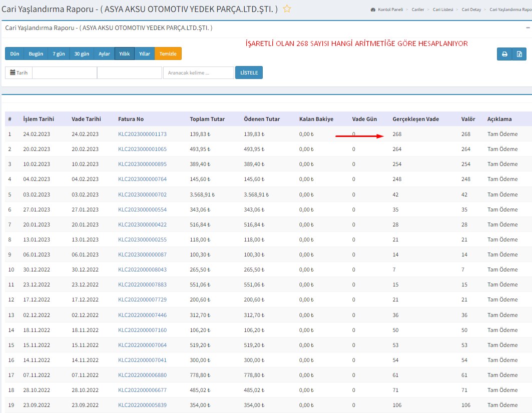Switch to the Aylar filter
Screen dimensions: 532x413
point(104,53)
